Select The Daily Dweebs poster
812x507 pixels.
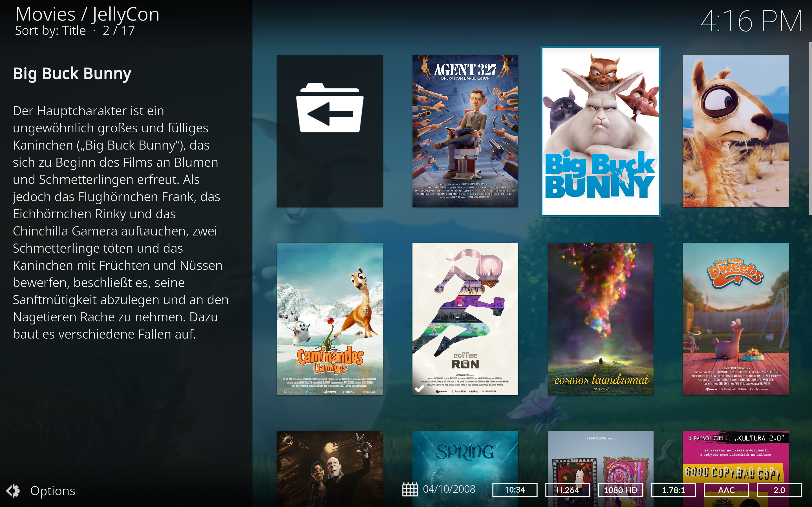[x=736, y=320]
